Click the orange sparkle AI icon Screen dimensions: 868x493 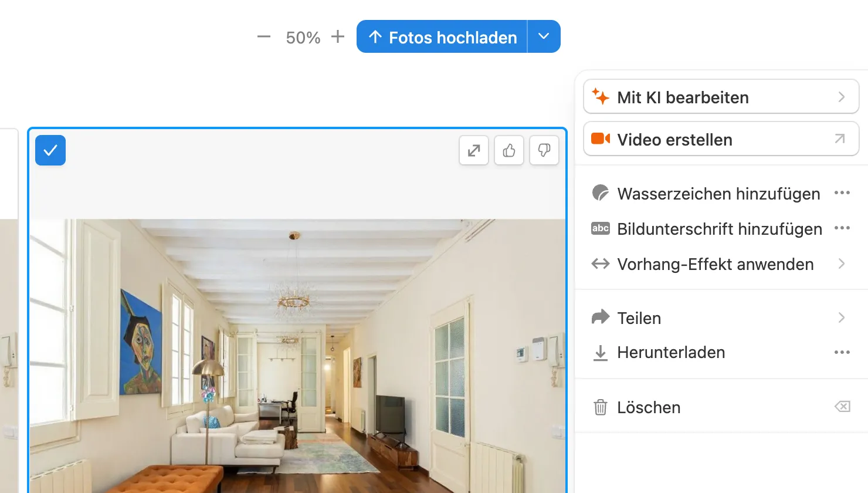coord(601,96)
